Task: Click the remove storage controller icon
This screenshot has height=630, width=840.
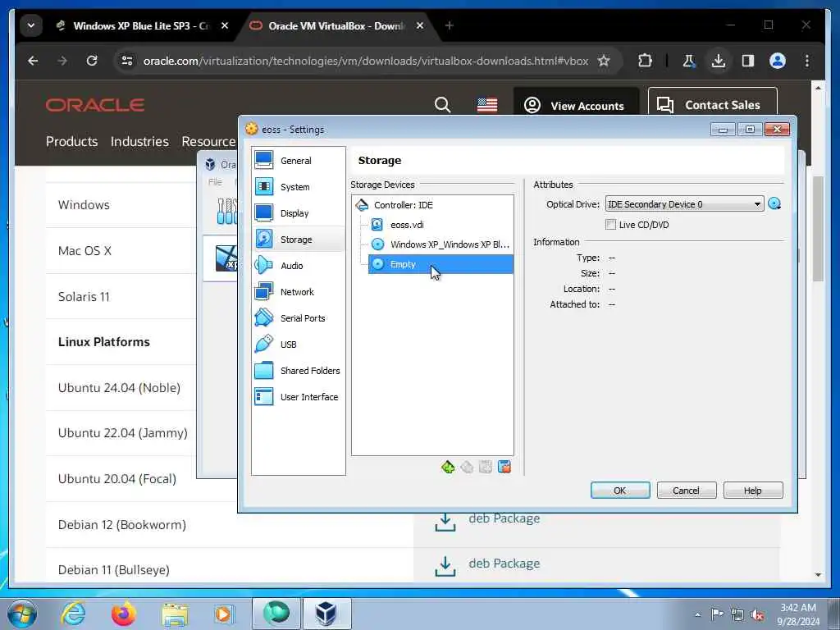Action: [x=467, y=467]
